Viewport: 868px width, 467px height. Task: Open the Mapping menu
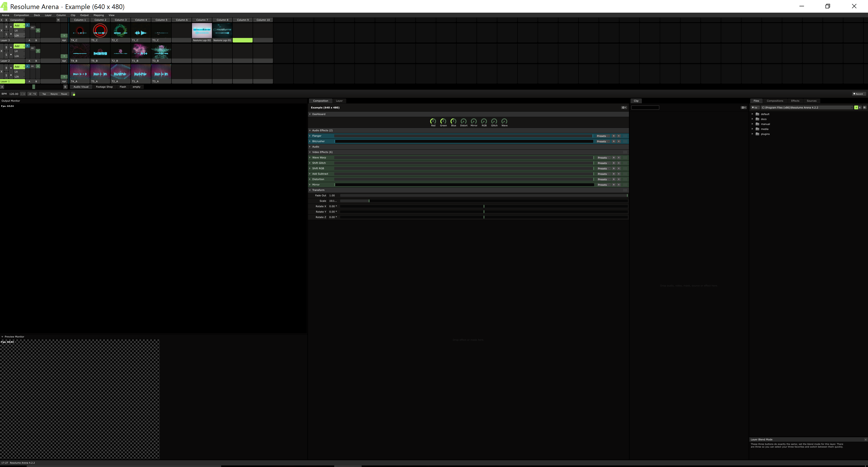tap(98, 15)
